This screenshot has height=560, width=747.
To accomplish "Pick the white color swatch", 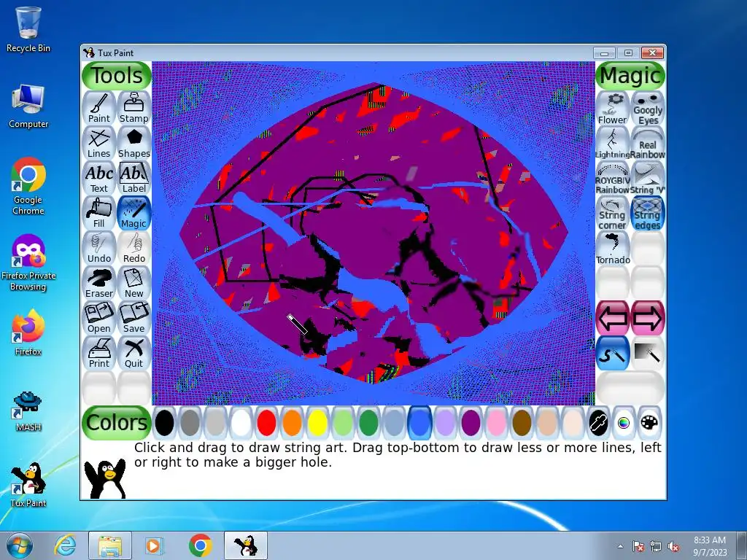I will 241,422.
